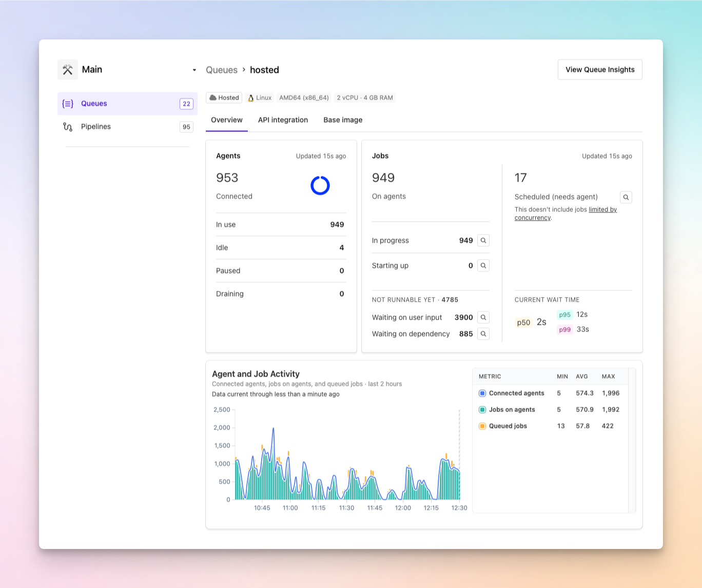702x588 pixels.
Task: Search Waiting on dependency jobs
Action: [483, 334]
